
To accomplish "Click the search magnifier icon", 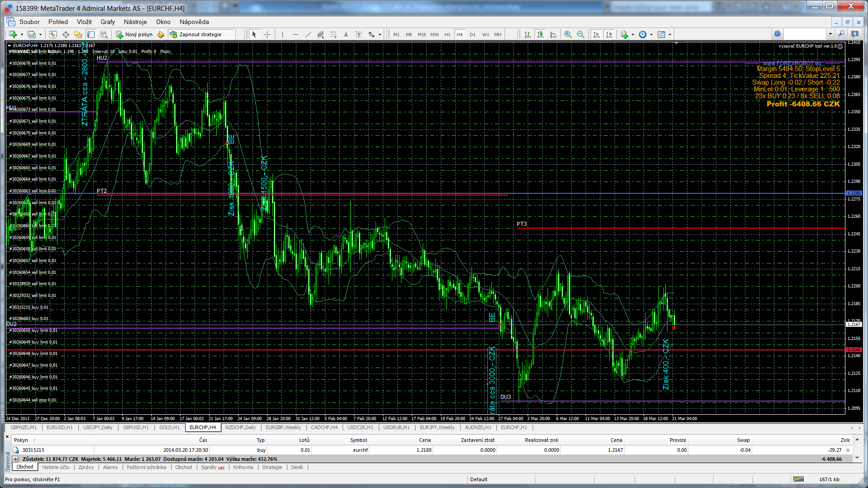I will 841,34.
